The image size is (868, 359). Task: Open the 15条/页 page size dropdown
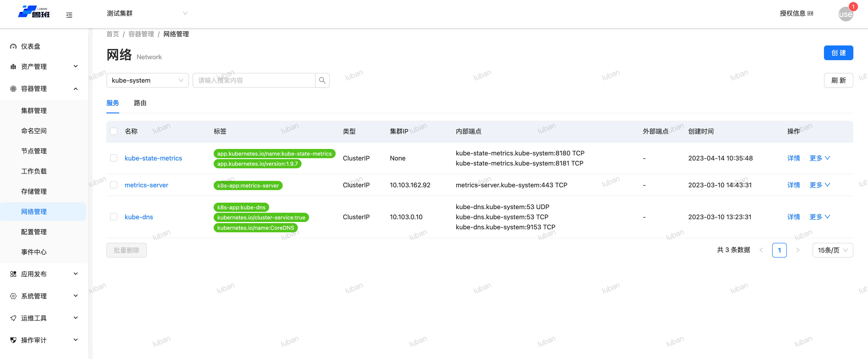tap(832, 250)
